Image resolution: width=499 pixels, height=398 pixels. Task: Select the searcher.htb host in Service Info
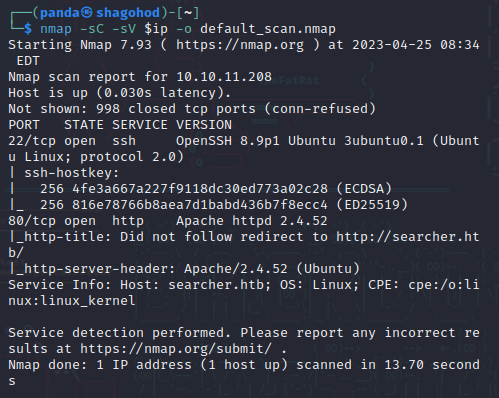pos(216,285)
